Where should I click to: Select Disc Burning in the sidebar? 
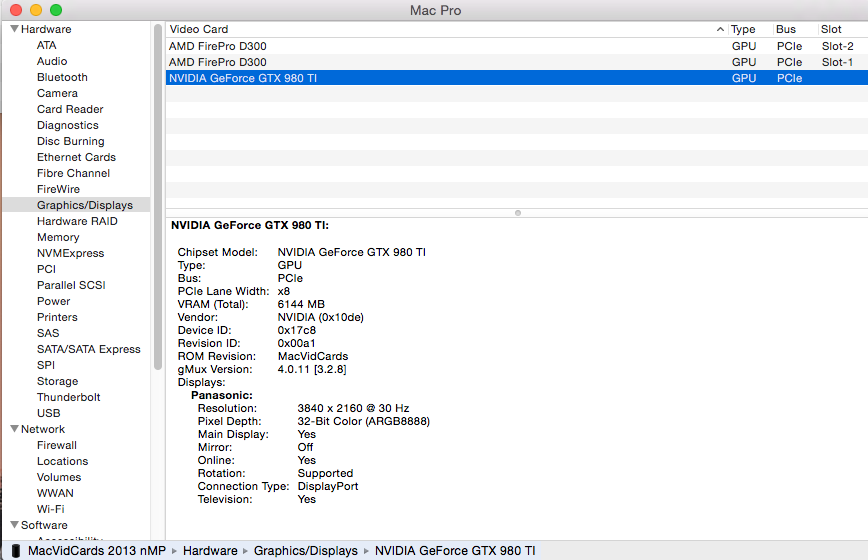point(70,142)
